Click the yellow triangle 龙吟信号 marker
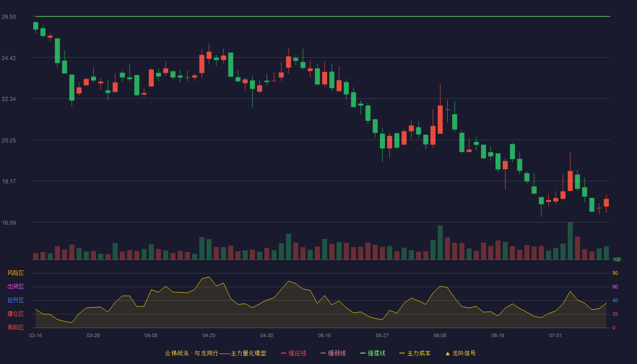 pyautogui.click(x=447, y=353)
